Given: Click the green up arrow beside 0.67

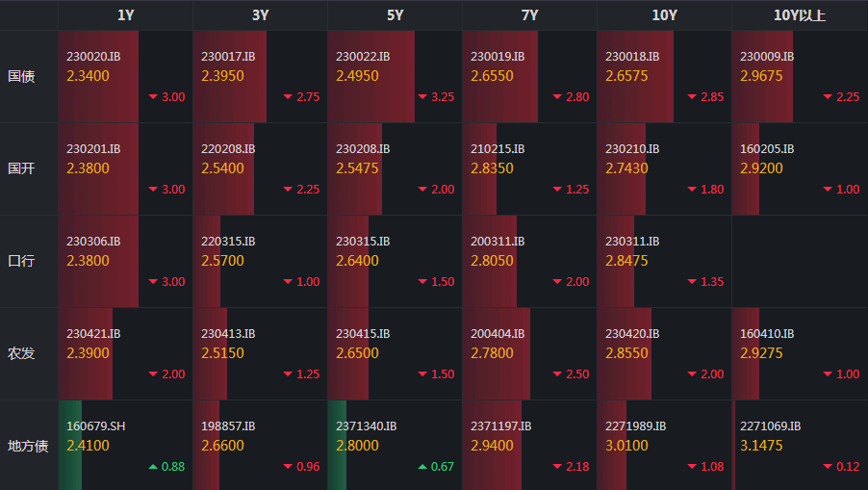Looking at the screenshot, I should pos(422,467).
